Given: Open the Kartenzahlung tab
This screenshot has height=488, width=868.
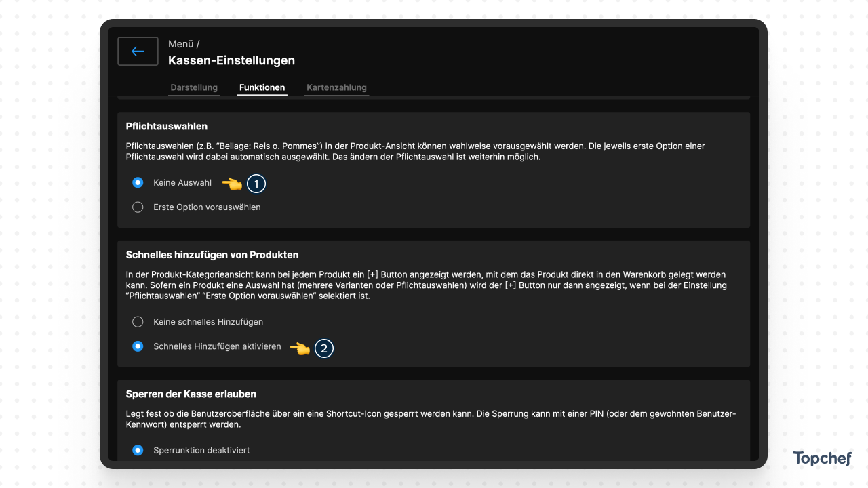Looking at the screenshot, I should click(336, 87).
